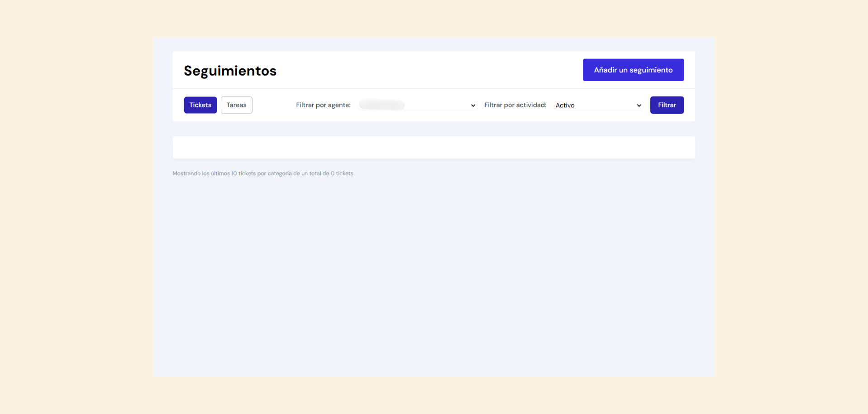The image size is (868, 414).
Task: Expand the 'Filtrar por actividad' dropdown showing Activo
Action: click(x=598, y=105)
